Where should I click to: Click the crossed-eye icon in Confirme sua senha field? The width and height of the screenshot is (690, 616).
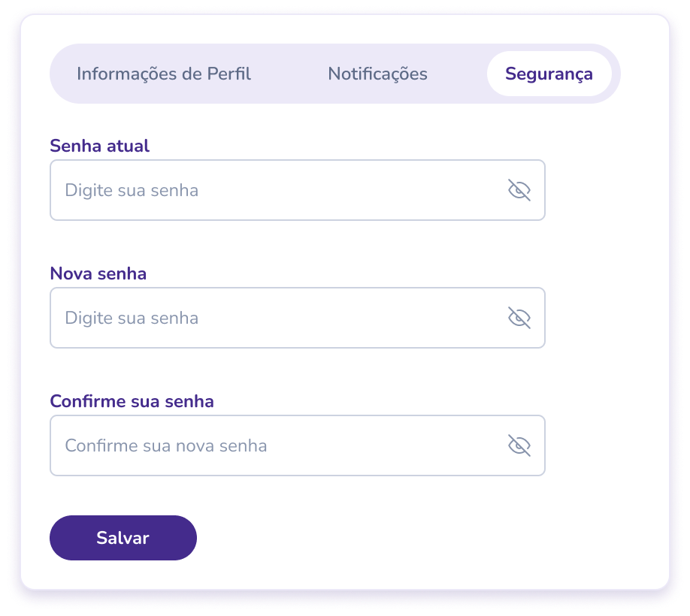coord(519,445)
